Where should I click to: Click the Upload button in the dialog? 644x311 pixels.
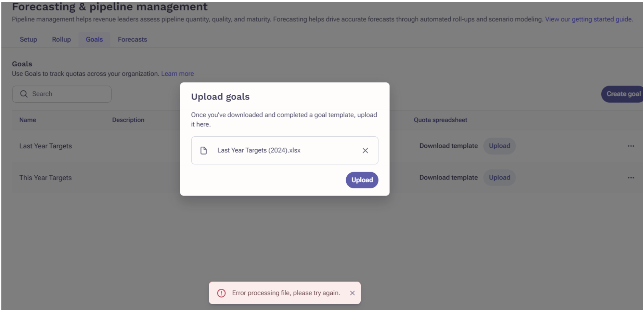tap(362, 180)
